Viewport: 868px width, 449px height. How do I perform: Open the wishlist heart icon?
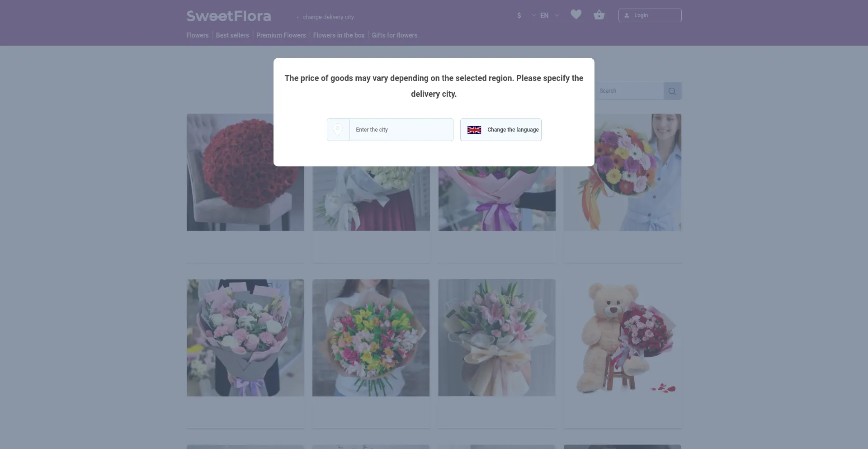(576, 14)
